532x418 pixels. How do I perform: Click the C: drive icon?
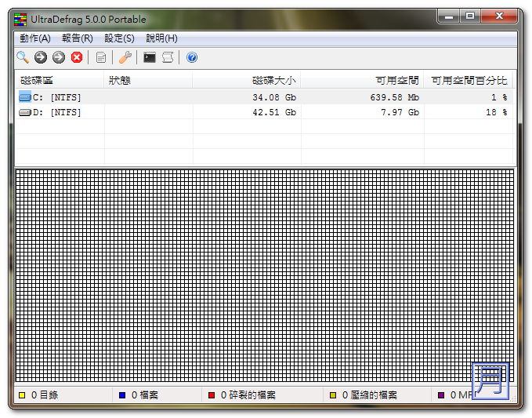point(25,97)
